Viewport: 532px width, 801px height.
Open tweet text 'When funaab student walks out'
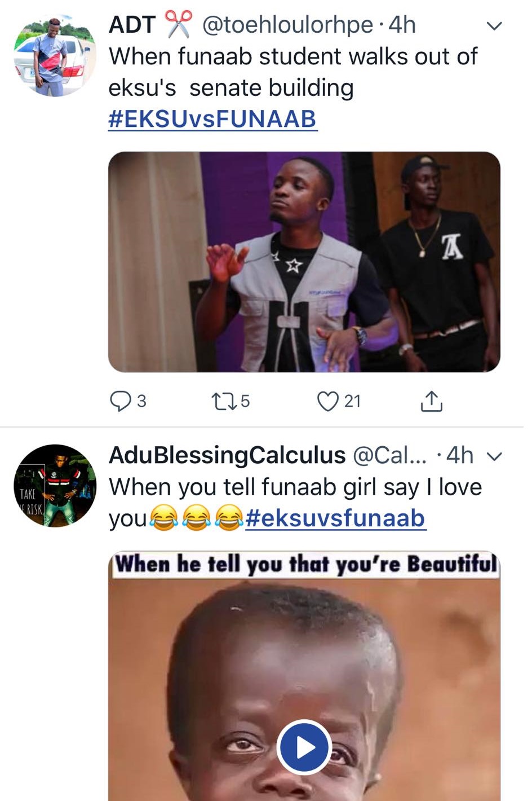[293, 57]
